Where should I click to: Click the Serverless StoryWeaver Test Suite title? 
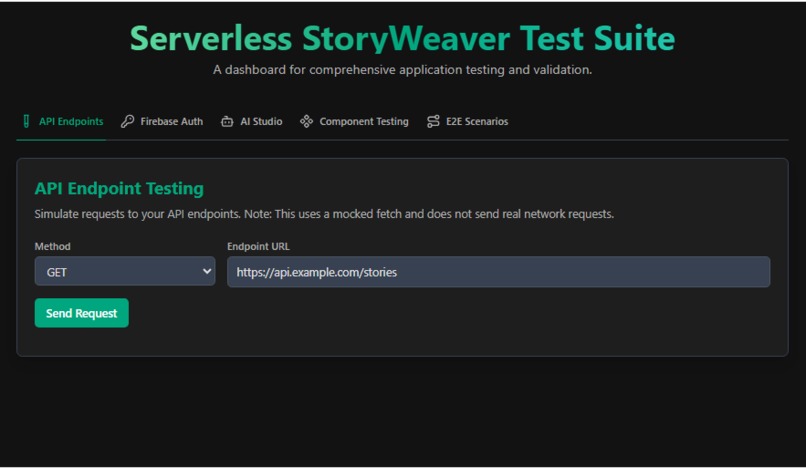402,38
